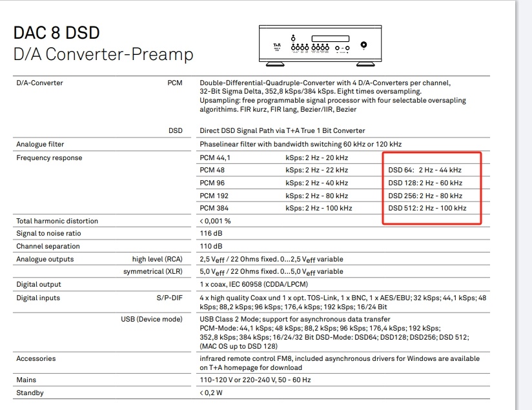This screenshot has height=410, width=532.
Task: Click the "PCM 48" cell
Action: pos(212,170)
